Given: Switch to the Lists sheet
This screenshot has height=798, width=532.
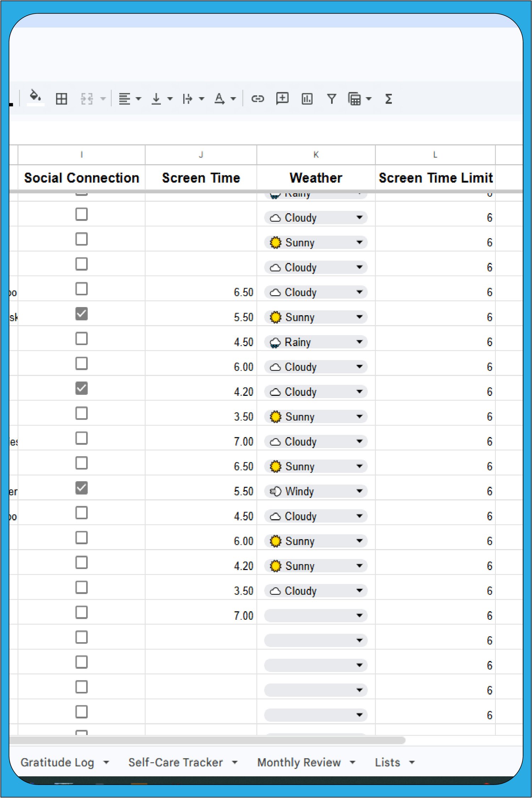Looking at the screenshot, I should (x=387, y=762).
